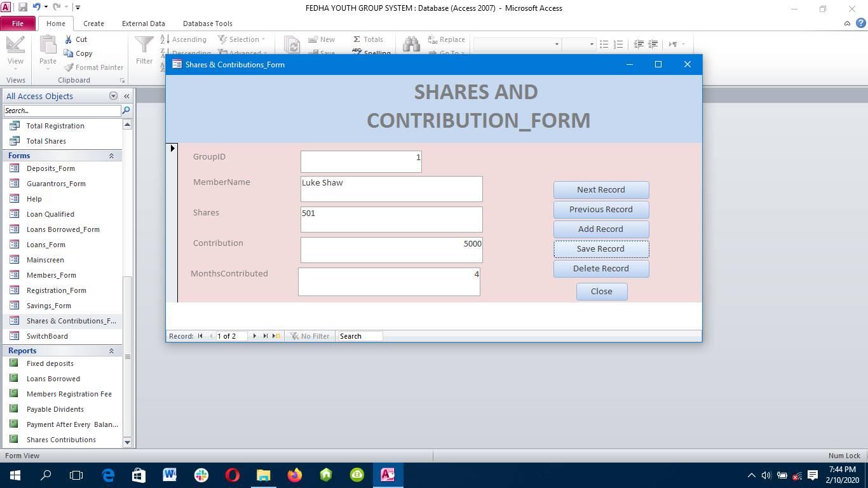This screenshot has width=868, height=488.
Task: Open Microsoft Word from the taskbar
Action: (170, 475)
